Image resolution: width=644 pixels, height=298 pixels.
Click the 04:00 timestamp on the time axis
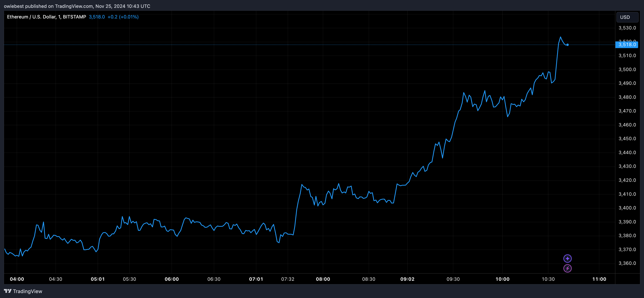(x=17, y=279)
